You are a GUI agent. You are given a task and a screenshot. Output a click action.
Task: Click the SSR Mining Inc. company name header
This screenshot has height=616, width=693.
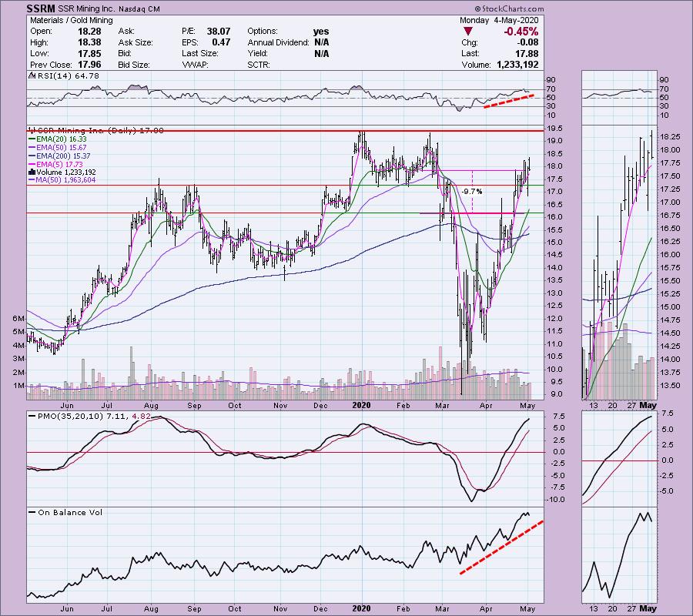pyautogui.click(x=86, y=8)
